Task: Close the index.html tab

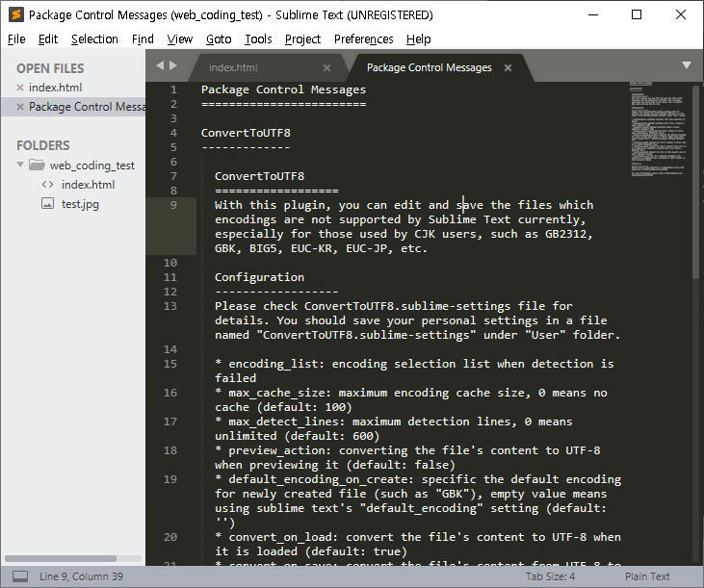Action: coord(326,67)
